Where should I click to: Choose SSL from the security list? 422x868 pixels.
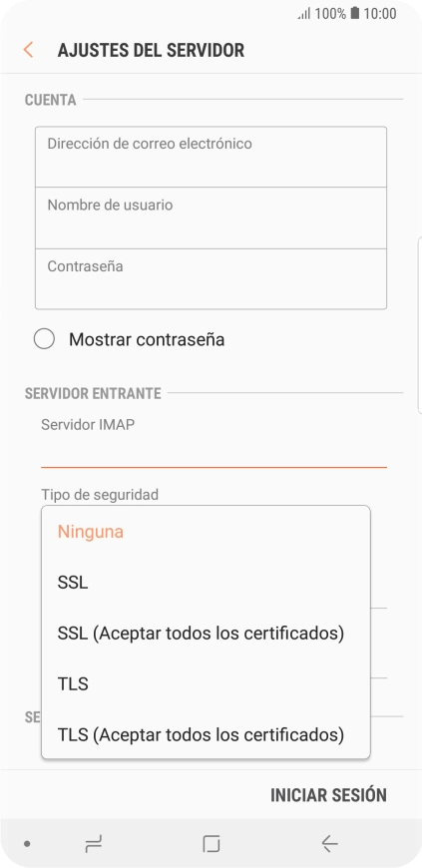coord(206,583)
